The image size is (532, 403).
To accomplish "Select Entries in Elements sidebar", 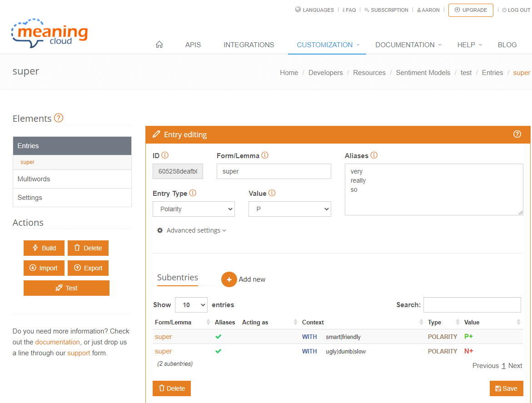I will pyautogui.click(x=72, y=146).
